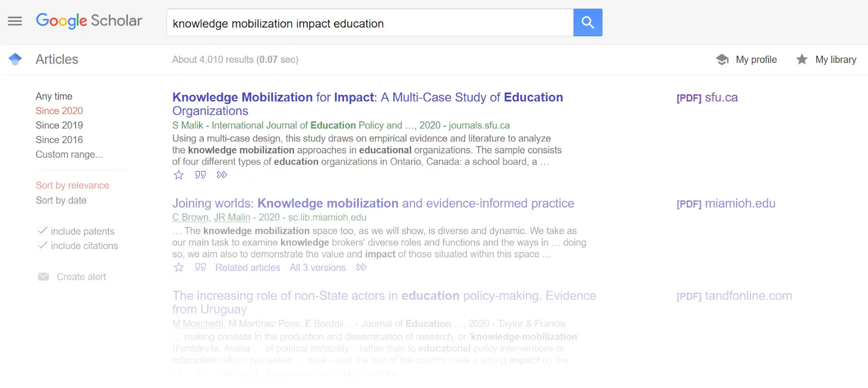Click the blue search magnifier button
The width and height of the screenshot is (868, 388).
pyautogui.click(x=588, y=22)
